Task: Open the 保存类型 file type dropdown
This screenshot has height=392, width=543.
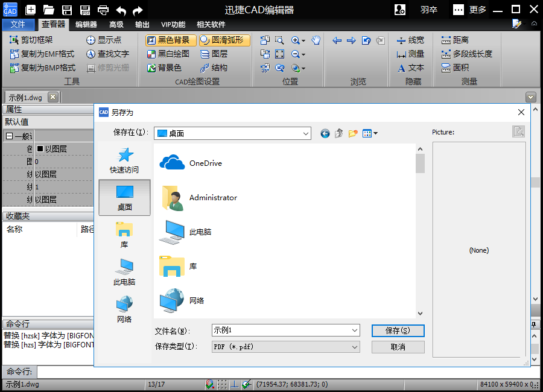Action: pos(286,347)
